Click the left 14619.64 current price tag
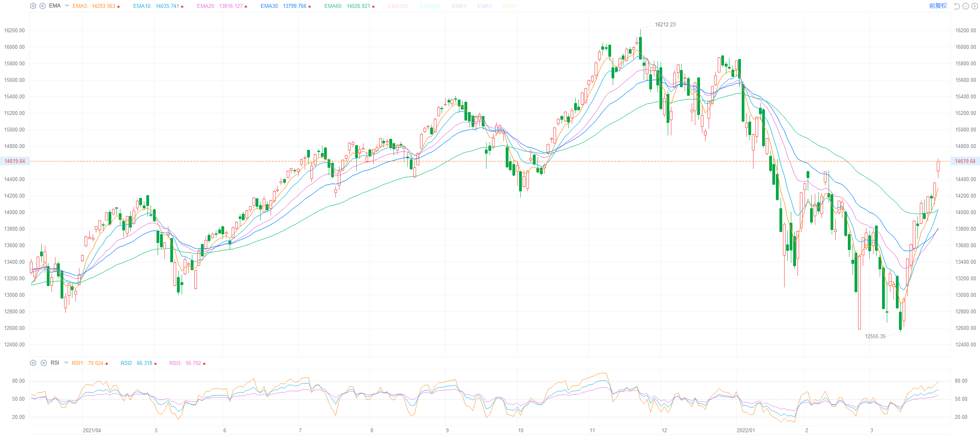The image size is (980, 435). (15, 161)
